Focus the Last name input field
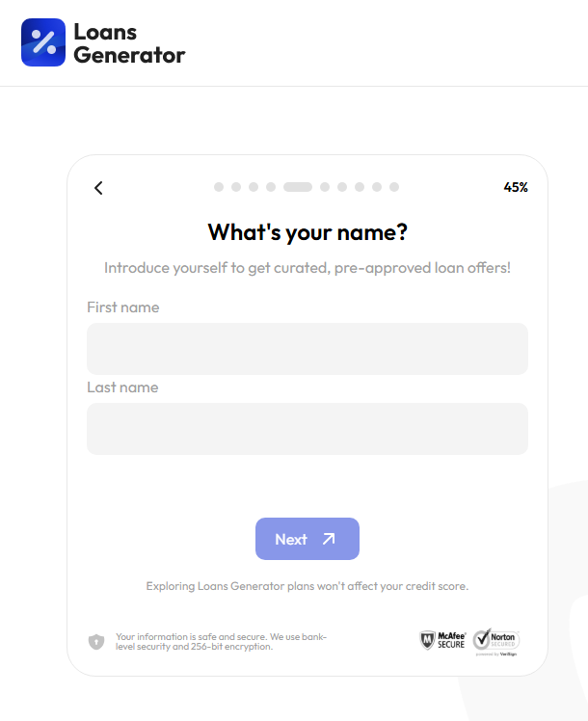 pos(307,429)
